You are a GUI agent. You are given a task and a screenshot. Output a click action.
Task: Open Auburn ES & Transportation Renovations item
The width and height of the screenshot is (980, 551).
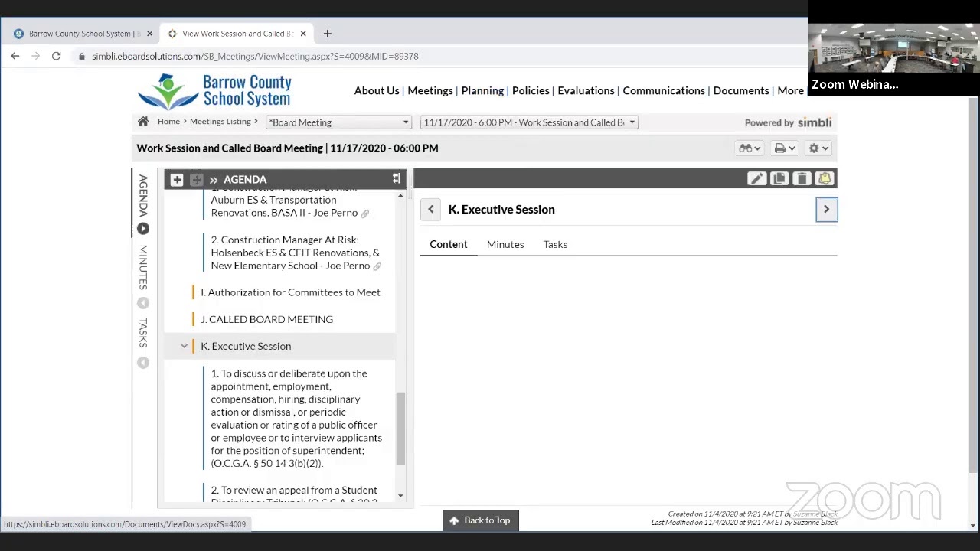284,202
